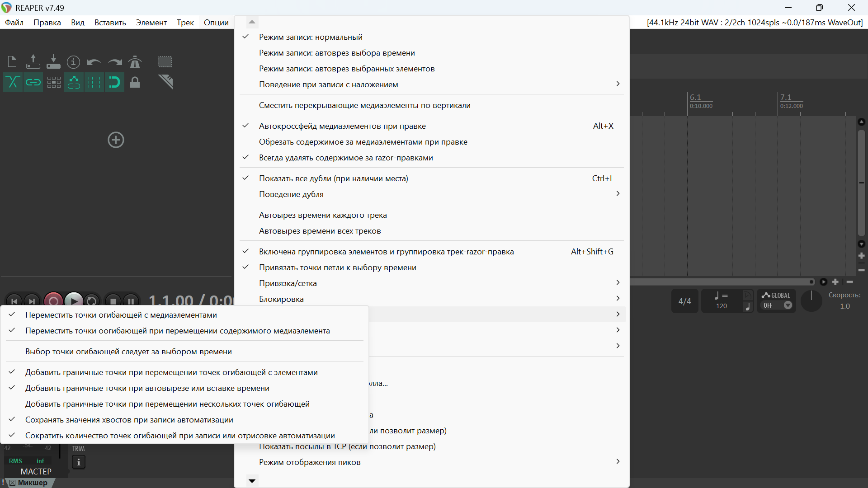Click the New project icon
The image size is (868, 488).
point(12,61)
